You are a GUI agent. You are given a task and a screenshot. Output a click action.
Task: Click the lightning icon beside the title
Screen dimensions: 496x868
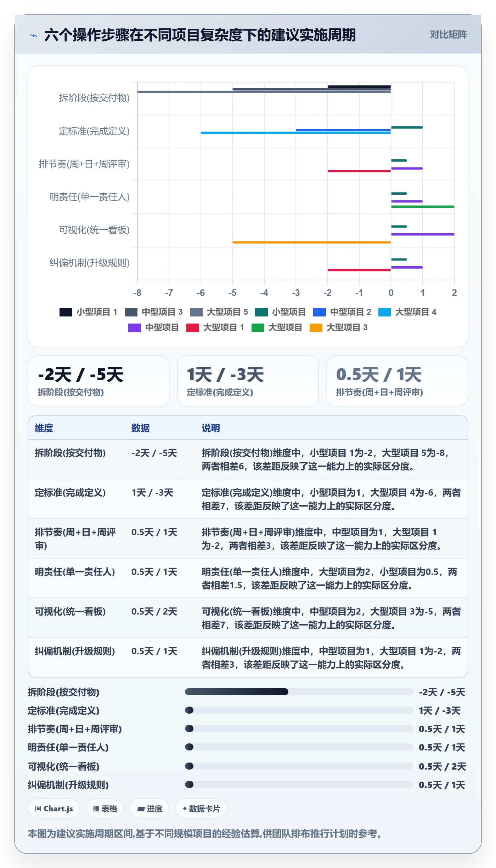(33, 35)
